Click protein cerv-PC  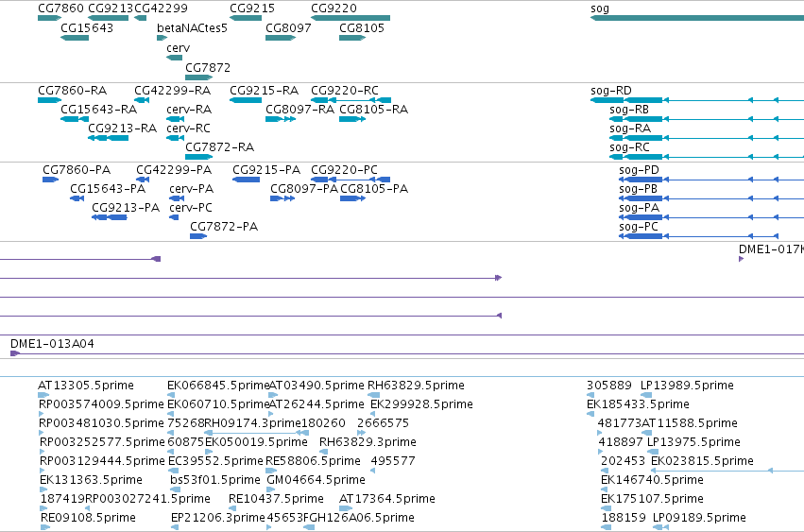tap(191, 208)
